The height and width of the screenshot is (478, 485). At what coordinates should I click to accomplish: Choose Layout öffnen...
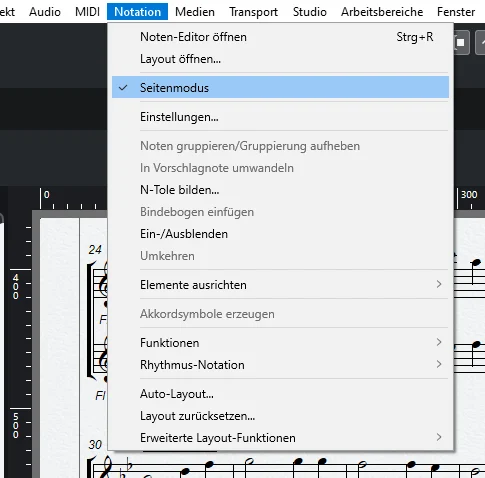coord(280,59)
